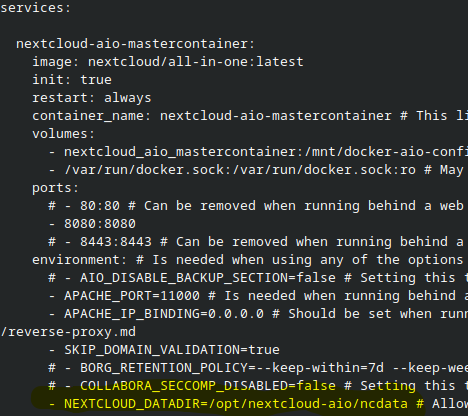Click the nextcloud_aio_mastercontainer volume mapping line
Screen dimensions: 468x416
coord(258,152)
